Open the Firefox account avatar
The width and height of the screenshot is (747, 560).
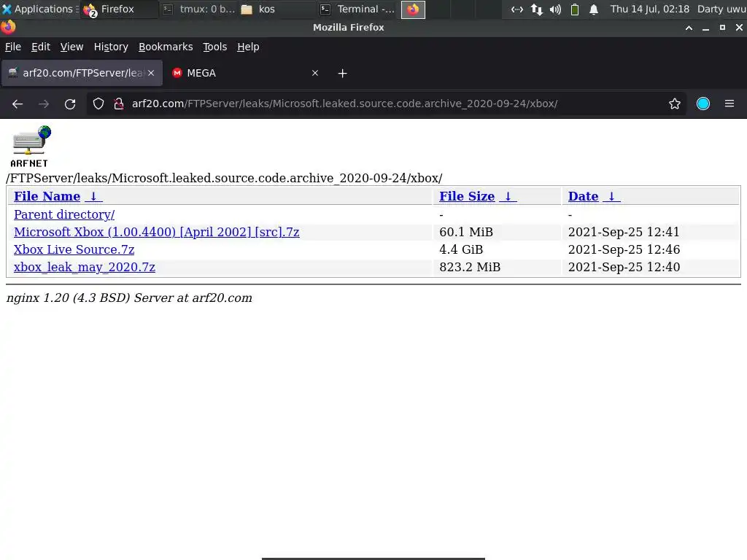[x=703, y=104]
